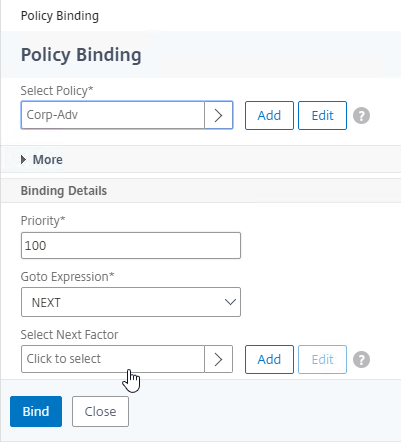Click the large Policy Binding heading
This screenshot has width=401, height=442.
81,55
